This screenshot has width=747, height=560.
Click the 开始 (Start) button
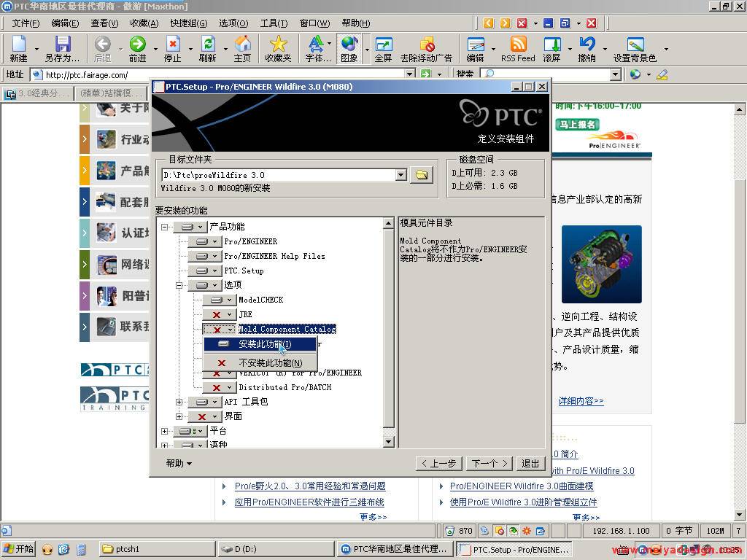tap(18, 549)
